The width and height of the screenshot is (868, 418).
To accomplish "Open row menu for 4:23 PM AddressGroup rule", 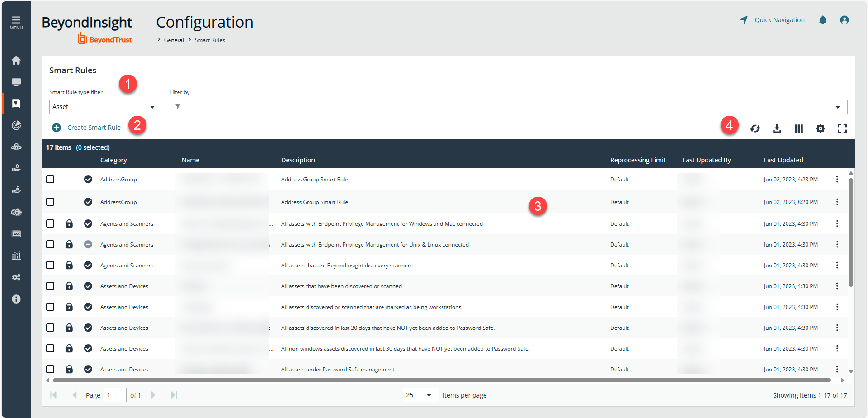I will pos(837,179).
